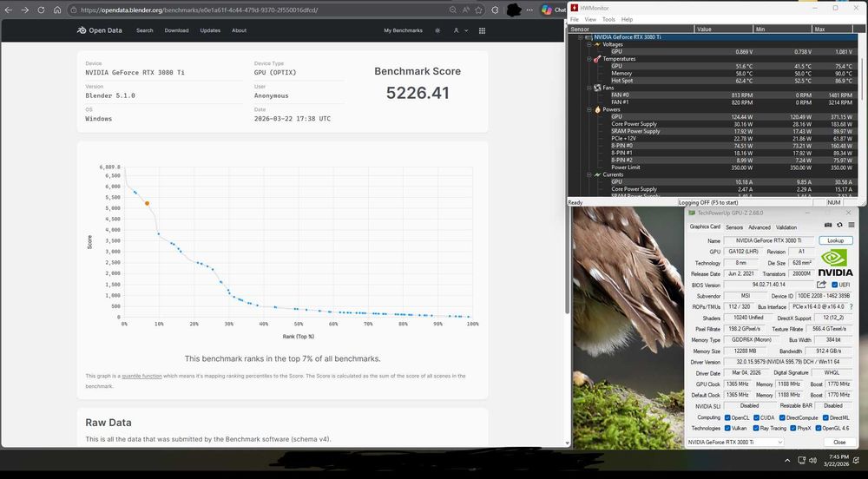Open the Blender apps grid menu

point(482,30)
